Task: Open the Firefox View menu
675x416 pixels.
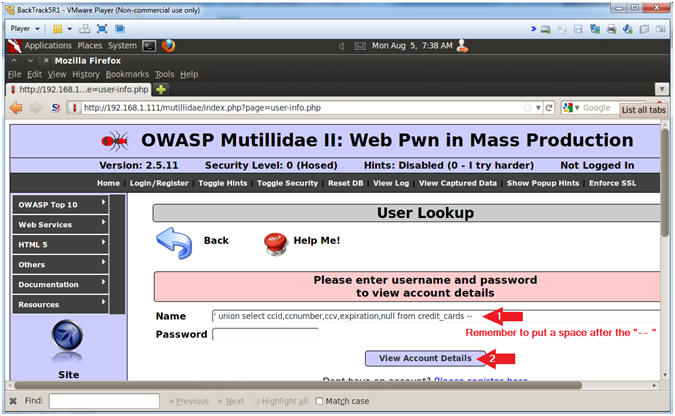Action: coord(57,75)
